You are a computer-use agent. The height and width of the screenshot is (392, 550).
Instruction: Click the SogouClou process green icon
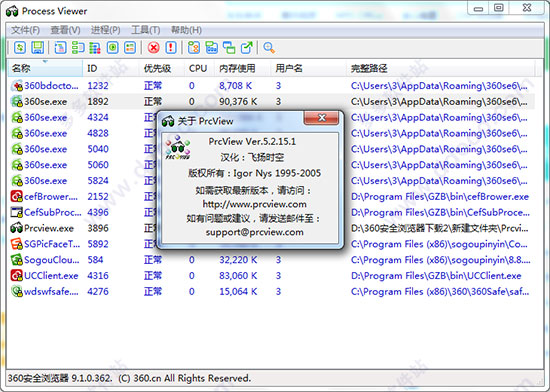pyautogui.click(x=17, y=260)
